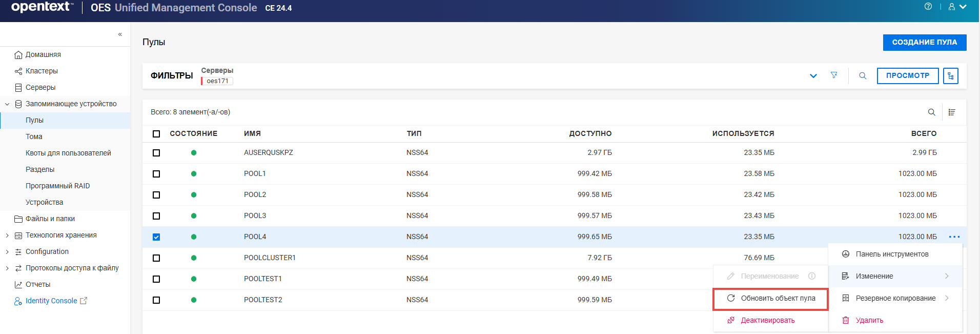Uncheck the POOL4 row checkbox
The image size is (980, 334).
(156, 237)
